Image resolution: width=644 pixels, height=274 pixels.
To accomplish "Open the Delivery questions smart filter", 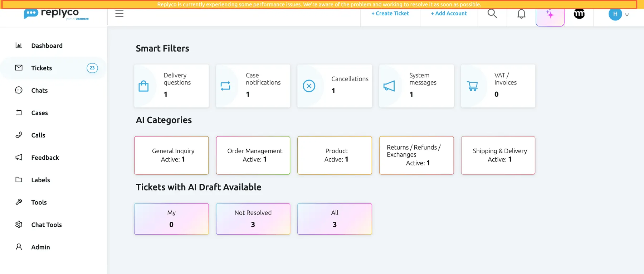I will coord(171,86).
